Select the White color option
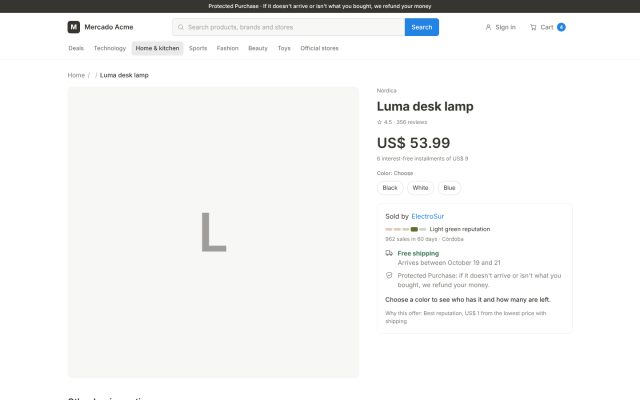Screen dimensions: 640x400 420,188
